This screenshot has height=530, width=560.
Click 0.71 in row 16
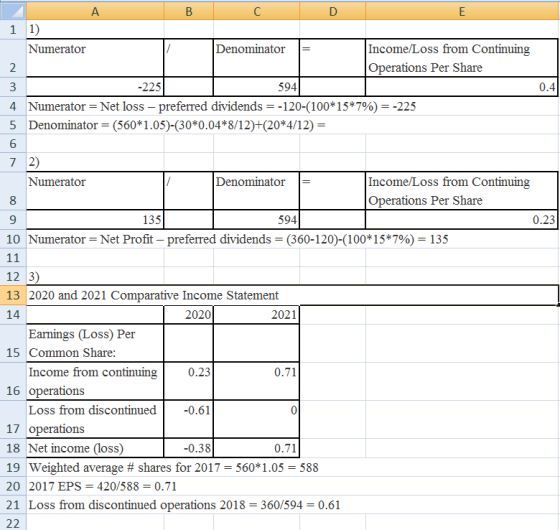point(256,381)
